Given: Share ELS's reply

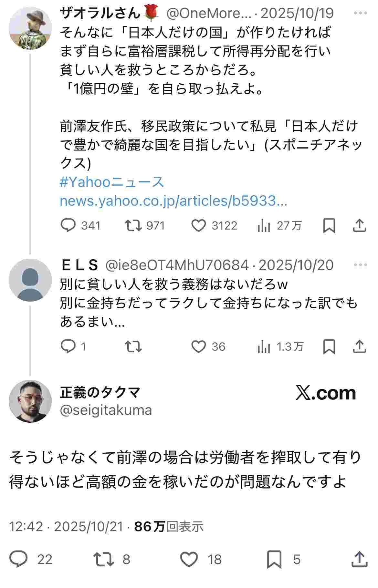Looking at the screenshot, I should click(359, 346).
